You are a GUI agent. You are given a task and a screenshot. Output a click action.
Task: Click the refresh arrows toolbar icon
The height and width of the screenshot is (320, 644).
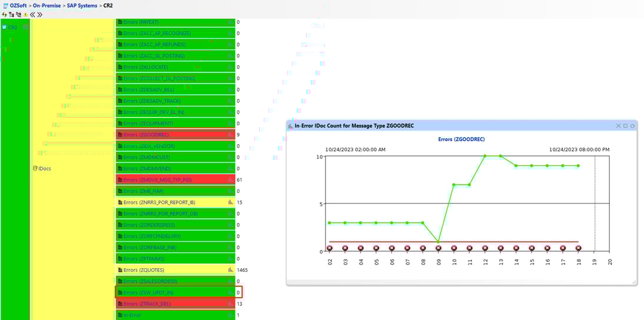point(4,14)
